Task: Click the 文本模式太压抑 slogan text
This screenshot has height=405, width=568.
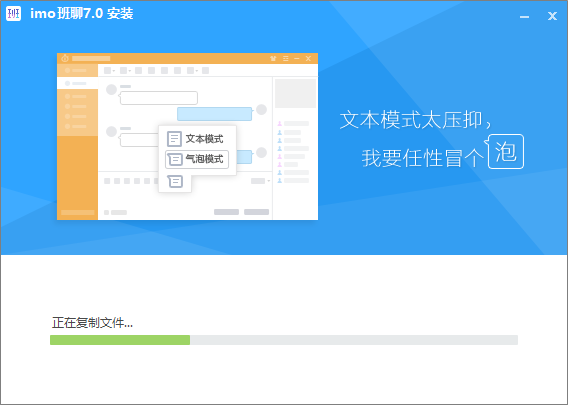Action: pos(416,120)
